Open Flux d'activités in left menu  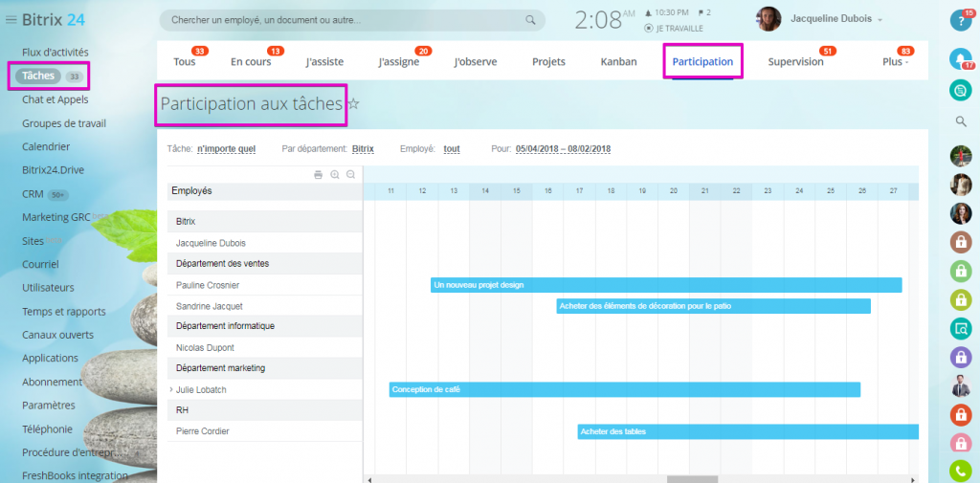pos(56,53)
